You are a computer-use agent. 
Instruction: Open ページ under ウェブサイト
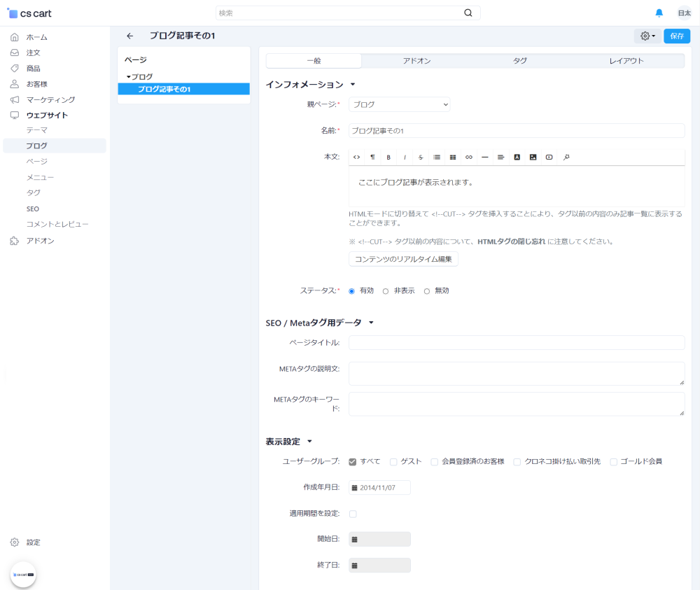click(x=36, y=162)
